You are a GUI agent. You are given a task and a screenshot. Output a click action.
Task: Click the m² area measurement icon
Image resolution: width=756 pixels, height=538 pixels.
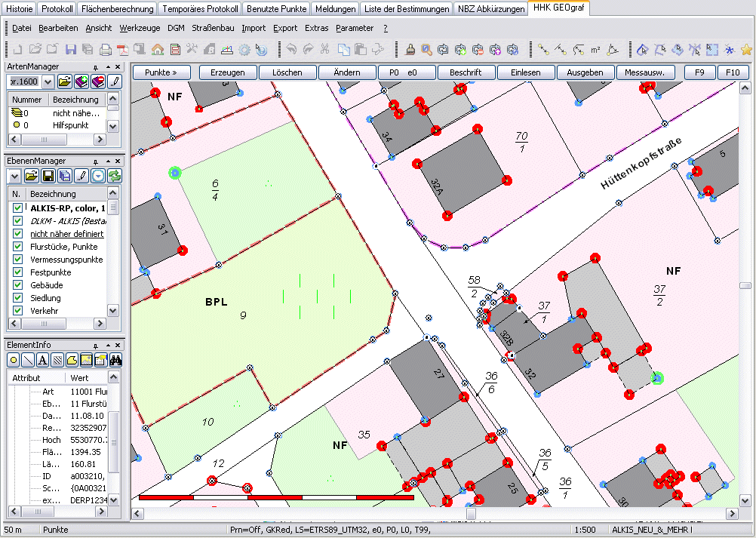pos(595,50)
